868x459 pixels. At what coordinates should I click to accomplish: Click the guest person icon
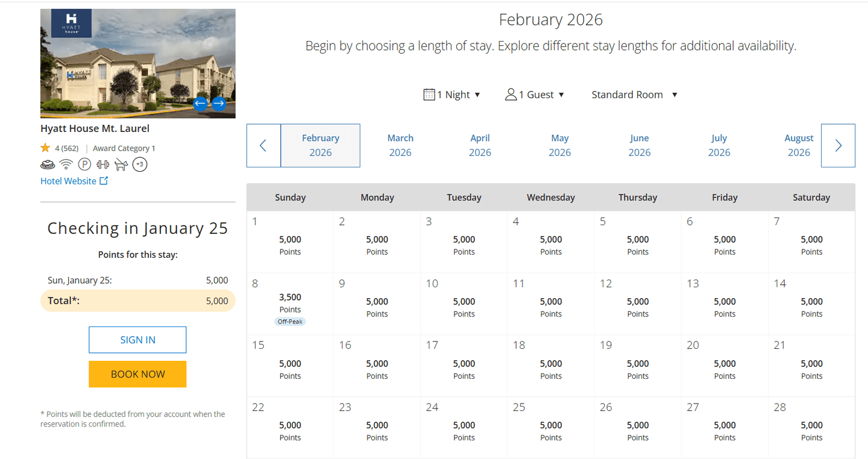pyautogui.click(x=511, y=94)
